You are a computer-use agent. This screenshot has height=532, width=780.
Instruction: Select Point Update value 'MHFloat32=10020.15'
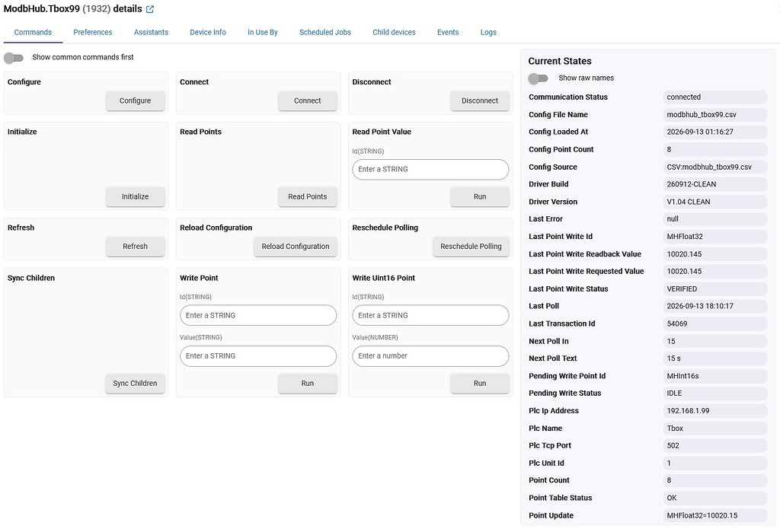click(714, 515)
